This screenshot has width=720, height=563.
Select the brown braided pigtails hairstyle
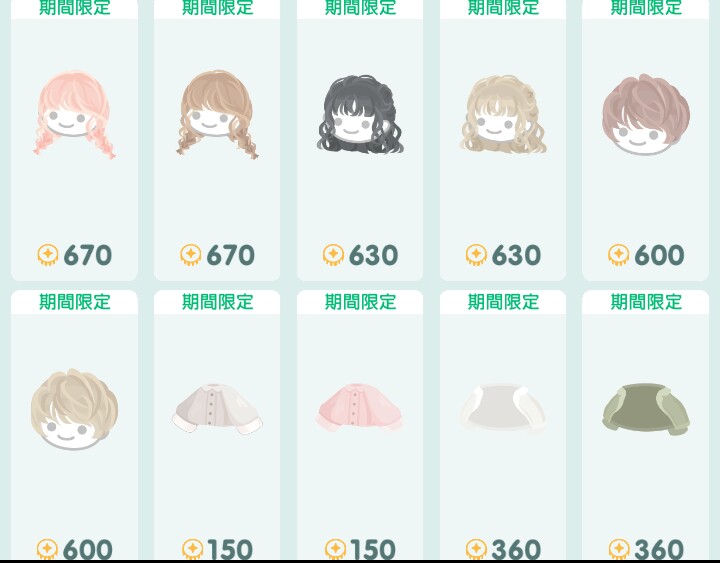tap(217, 115)
